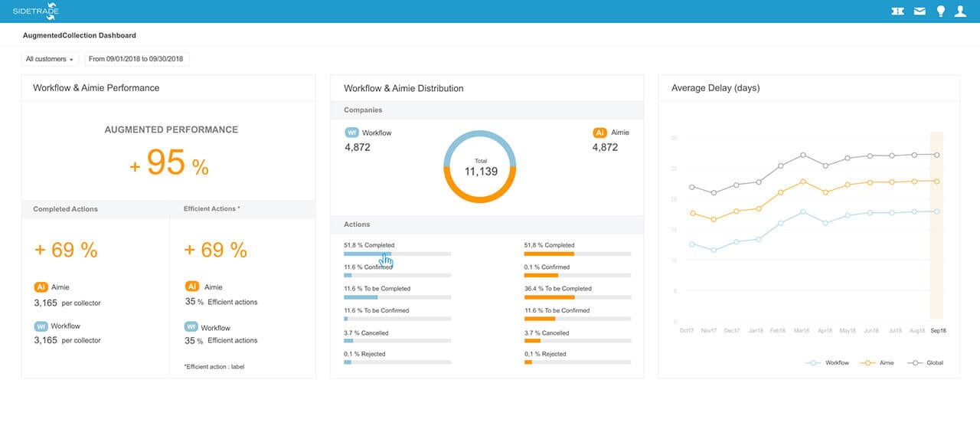Click Workflow & Aimie Performance panel title

[96, 87]
